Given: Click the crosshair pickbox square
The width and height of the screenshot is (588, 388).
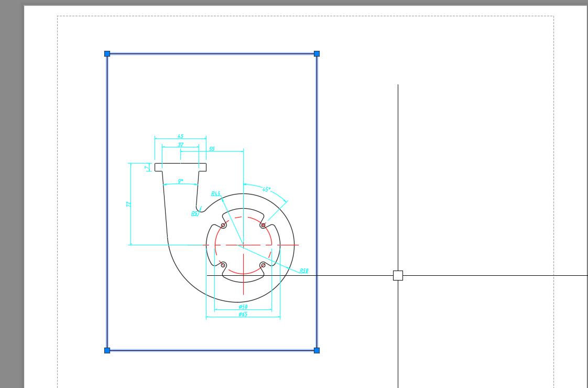Looking at the screenshot, I should pyautogui.click(x=398, y=275).
